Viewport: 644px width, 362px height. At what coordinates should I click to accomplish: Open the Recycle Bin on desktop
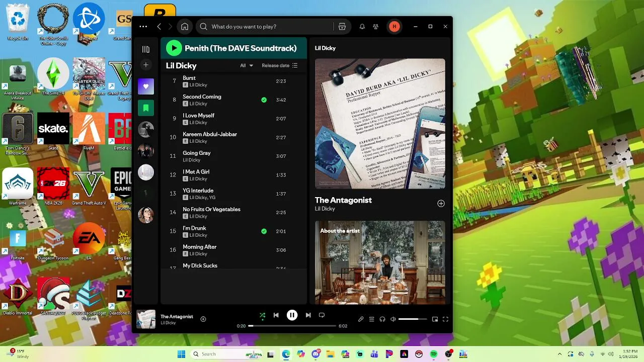18,22
